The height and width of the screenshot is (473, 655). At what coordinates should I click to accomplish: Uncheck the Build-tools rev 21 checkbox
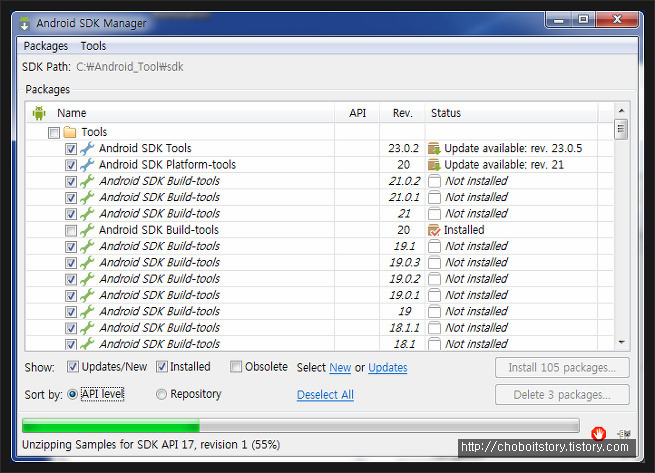tap(71, 214)
